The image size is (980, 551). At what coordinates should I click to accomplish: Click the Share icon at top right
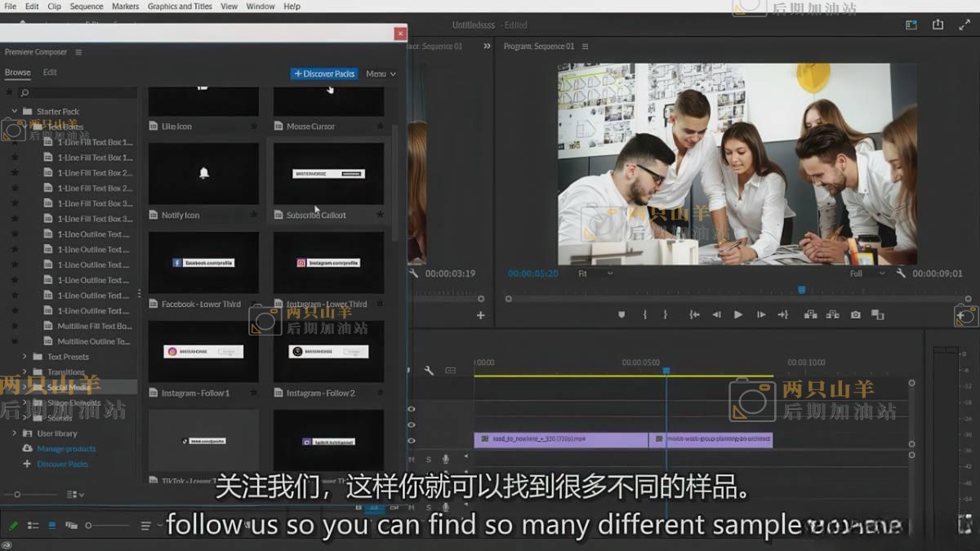pos(938,25)
